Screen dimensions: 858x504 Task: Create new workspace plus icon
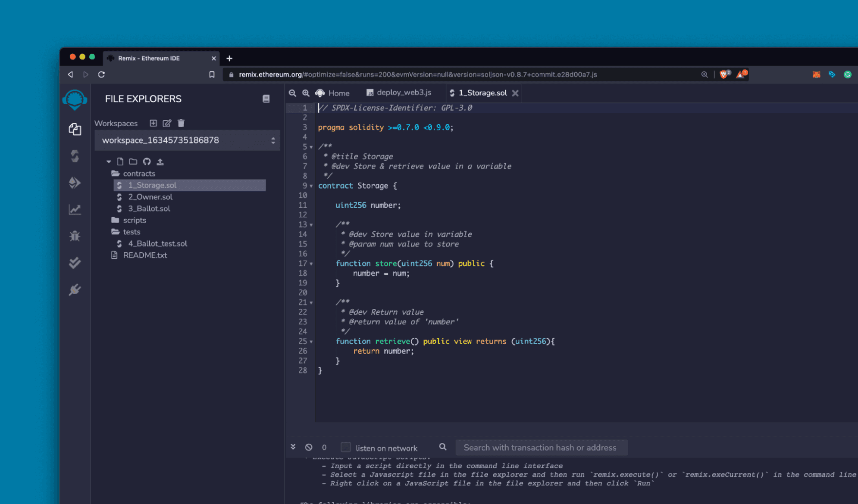(x=153, y=123)
